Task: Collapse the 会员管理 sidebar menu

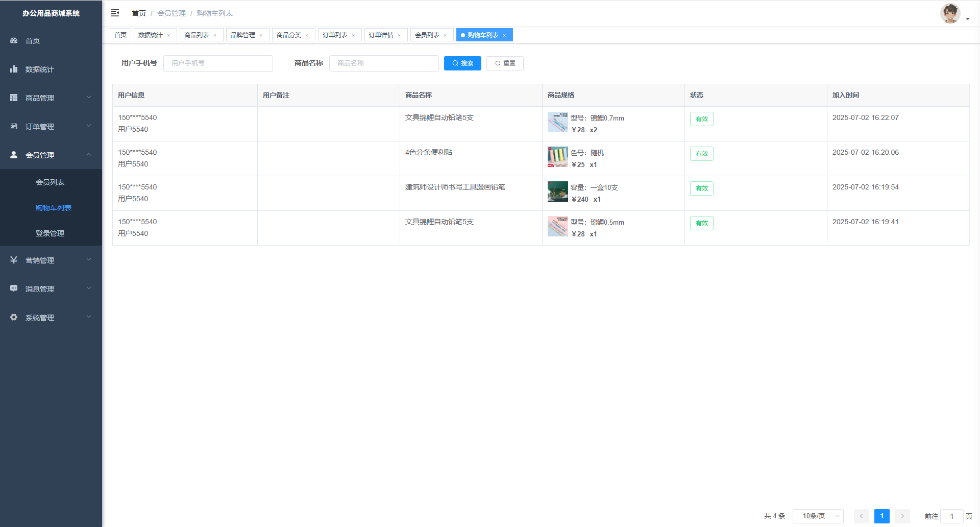Action: pyautogui.click(x=51, y=155)
